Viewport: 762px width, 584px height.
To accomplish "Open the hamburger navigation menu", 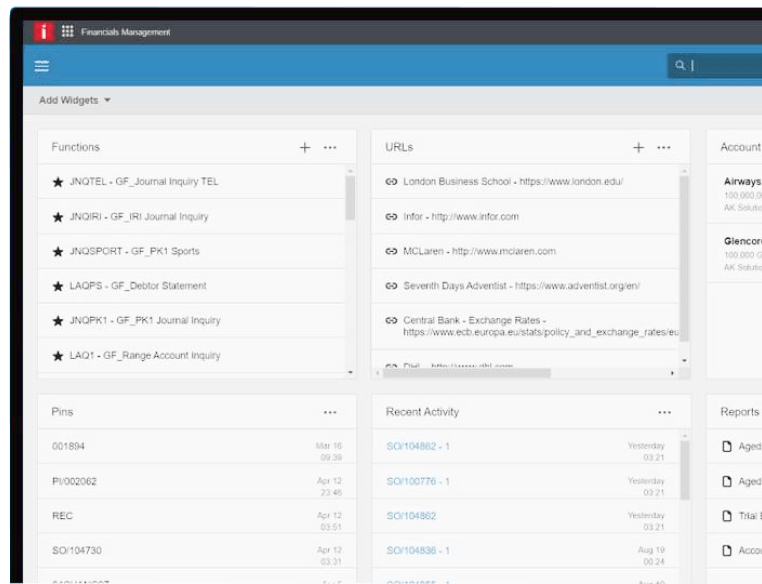I will tap(42, 66).
